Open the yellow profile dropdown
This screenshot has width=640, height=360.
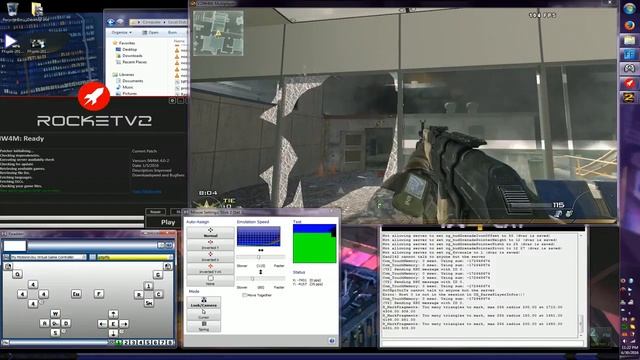135,257
